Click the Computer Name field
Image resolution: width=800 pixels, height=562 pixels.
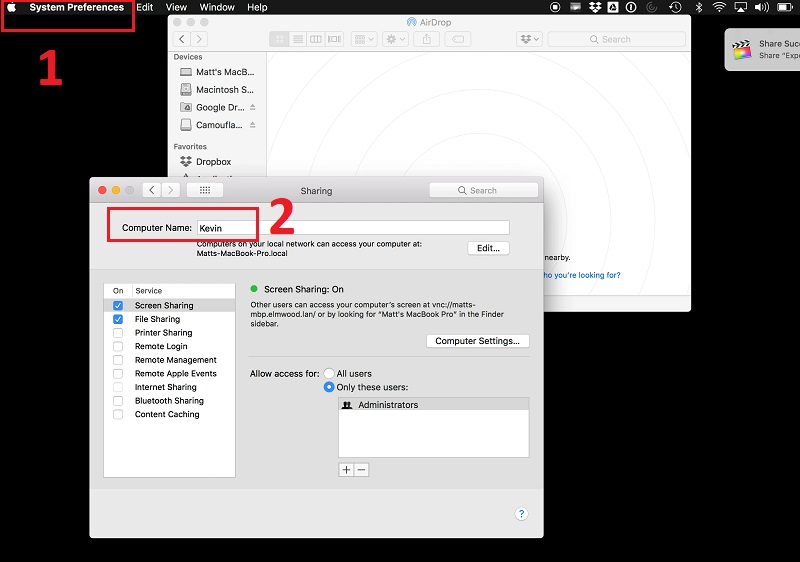click(353, 228)
